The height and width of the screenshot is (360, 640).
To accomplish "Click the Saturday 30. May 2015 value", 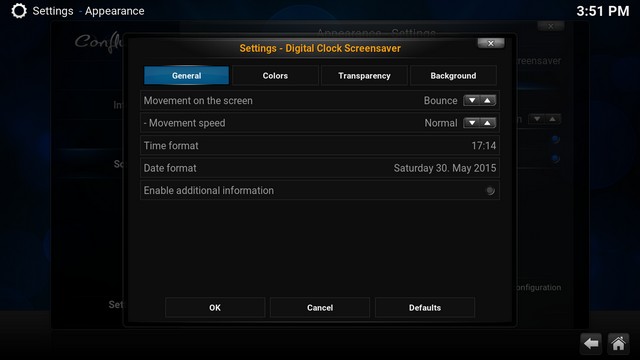I will pyautogui.click(x=445, y=168).
